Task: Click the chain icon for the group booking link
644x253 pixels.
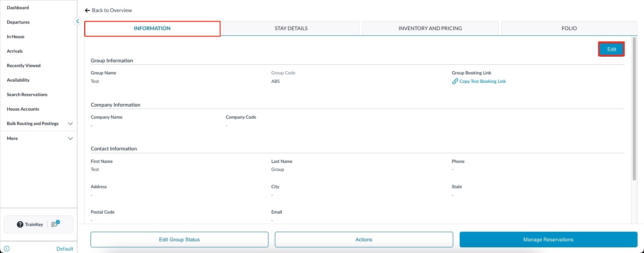Action: (x=455, y=81)
